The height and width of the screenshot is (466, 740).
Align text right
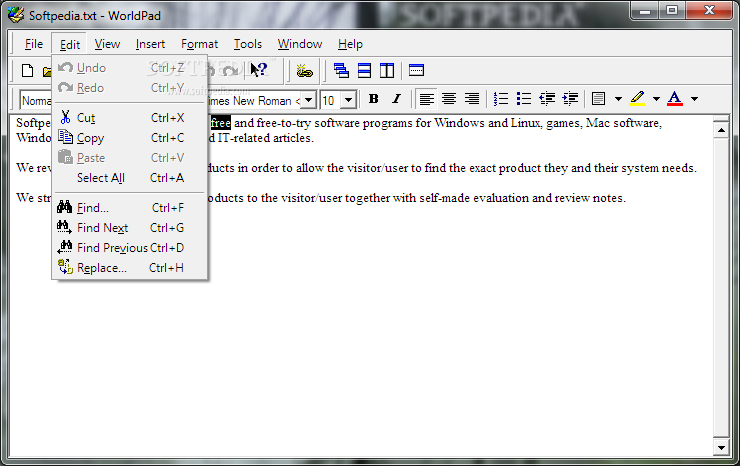coord(471,99)
